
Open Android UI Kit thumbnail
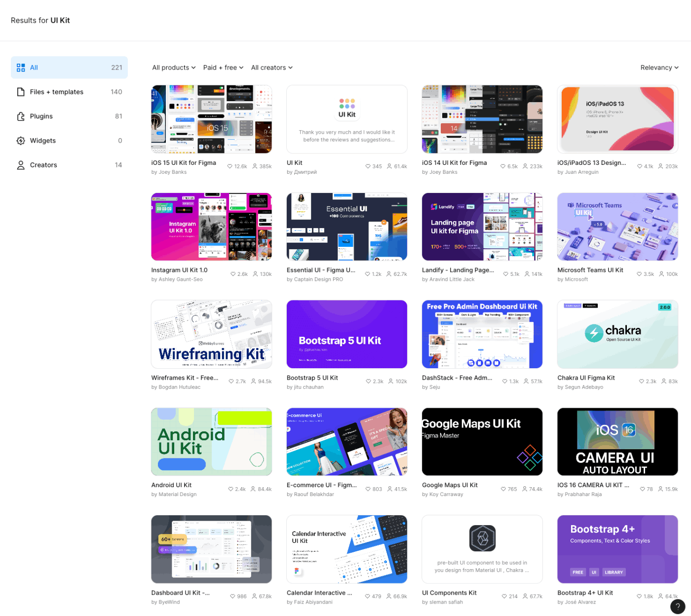211,442
